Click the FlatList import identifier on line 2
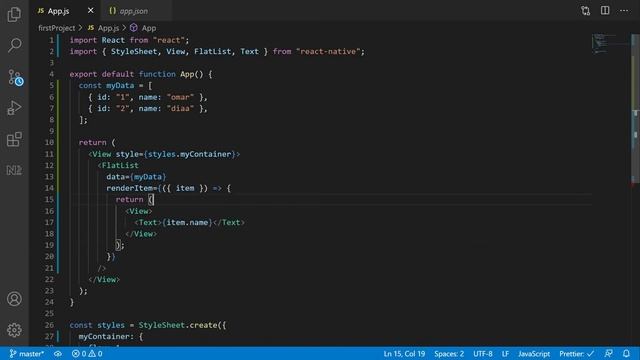 coord(212,51)
